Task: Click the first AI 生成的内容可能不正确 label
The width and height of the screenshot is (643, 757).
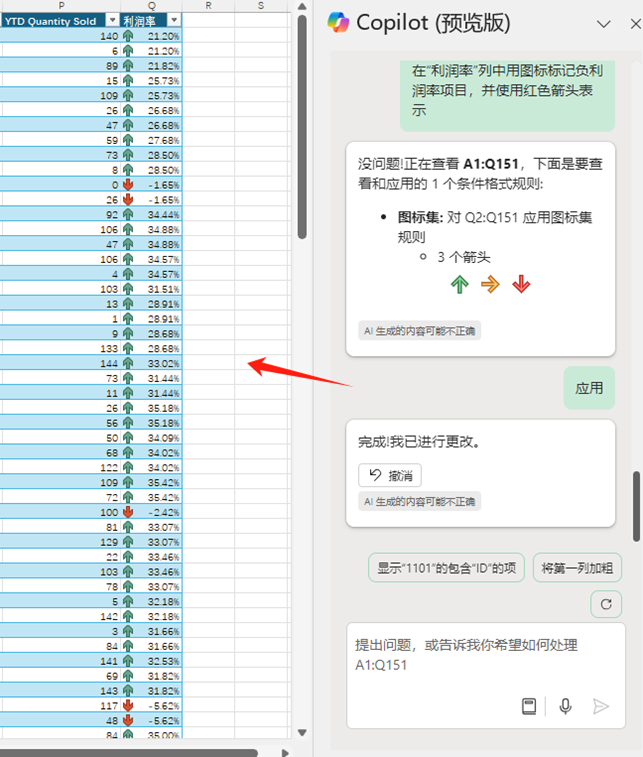Action: pos(419,331)
